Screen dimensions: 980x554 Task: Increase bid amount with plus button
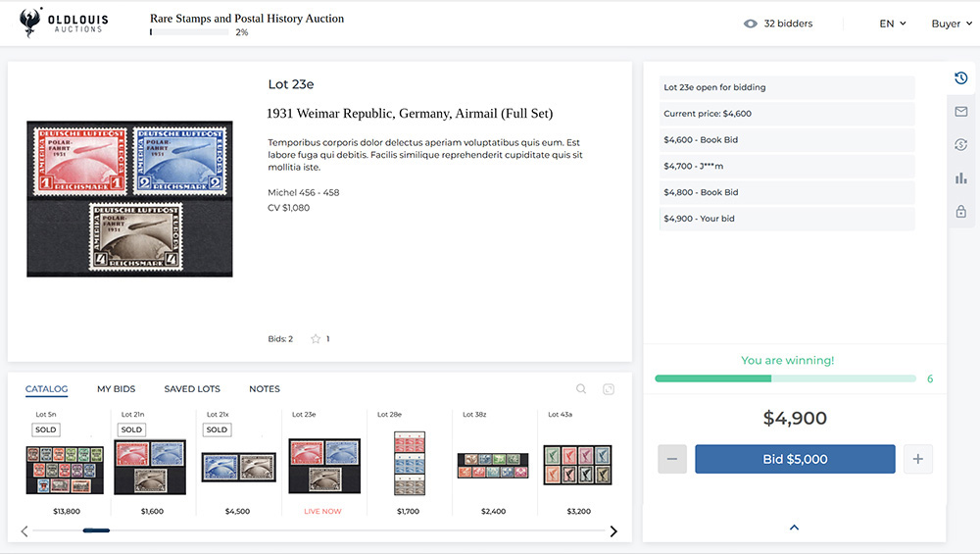tap(917, 459)
